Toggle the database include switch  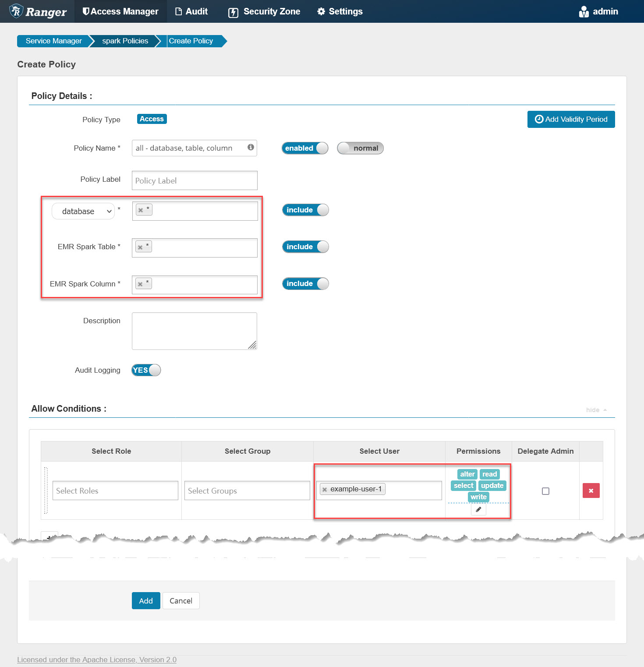(305, 210)
